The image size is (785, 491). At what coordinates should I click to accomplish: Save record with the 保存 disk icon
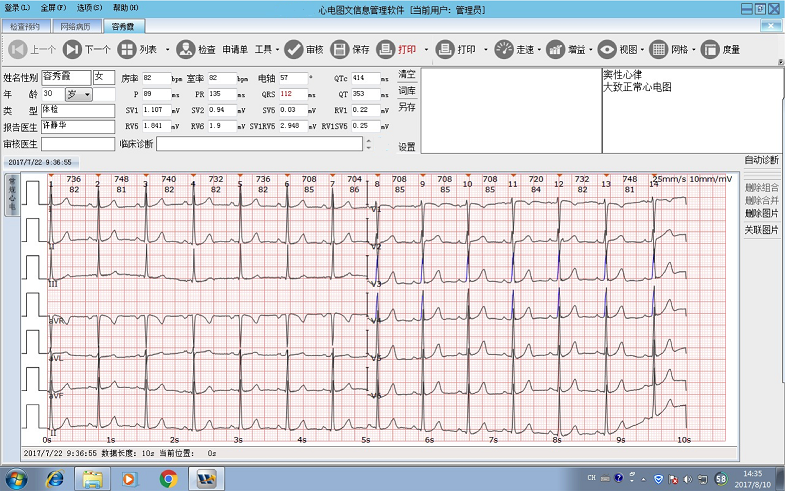click(339, 49)
